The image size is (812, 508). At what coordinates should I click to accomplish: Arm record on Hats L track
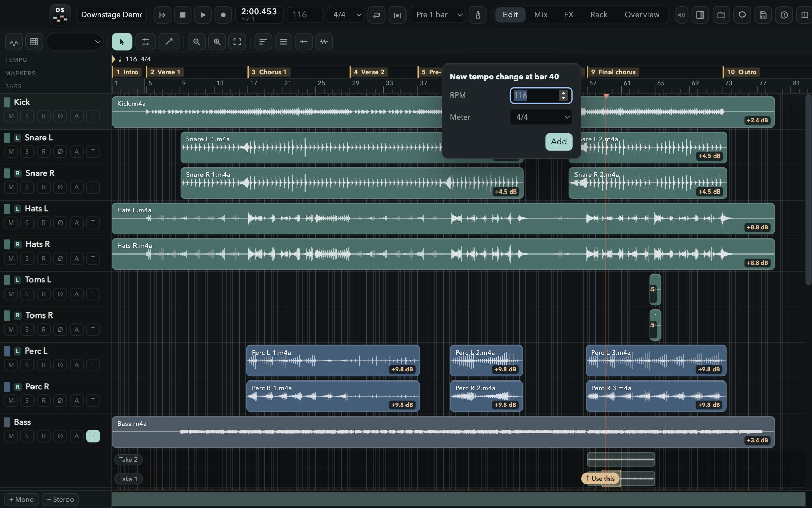(x=44, y=223)
